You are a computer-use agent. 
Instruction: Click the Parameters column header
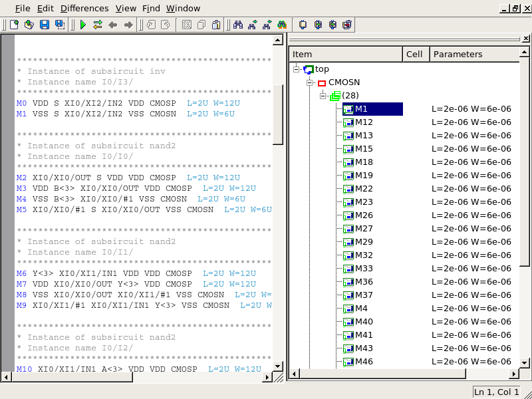(458, 55)
